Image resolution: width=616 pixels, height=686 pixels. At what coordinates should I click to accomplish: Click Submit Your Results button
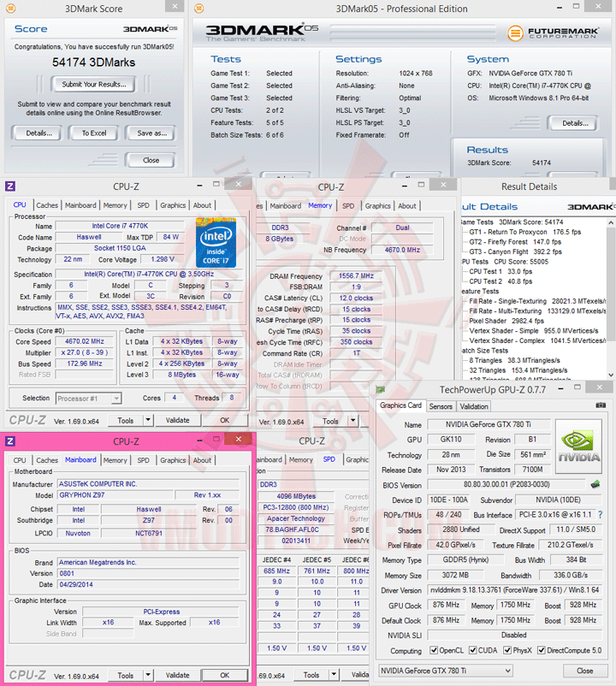(x=94, y=84)
